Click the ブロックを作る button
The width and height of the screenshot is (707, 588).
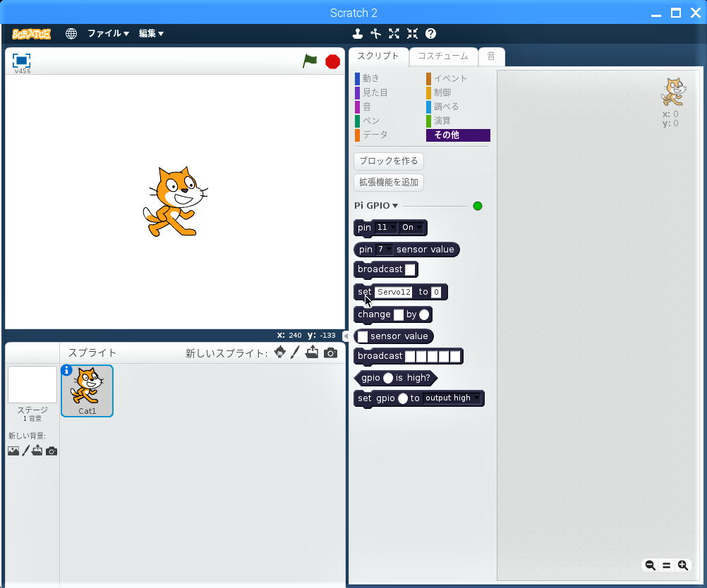(389, 161)
